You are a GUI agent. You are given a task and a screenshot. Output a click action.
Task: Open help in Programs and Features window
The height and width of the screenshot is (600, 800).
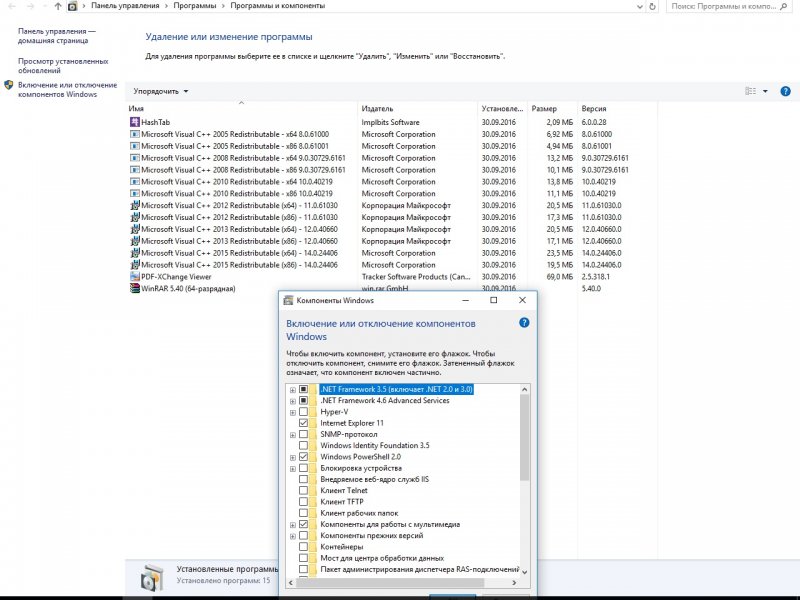(785, 91)
